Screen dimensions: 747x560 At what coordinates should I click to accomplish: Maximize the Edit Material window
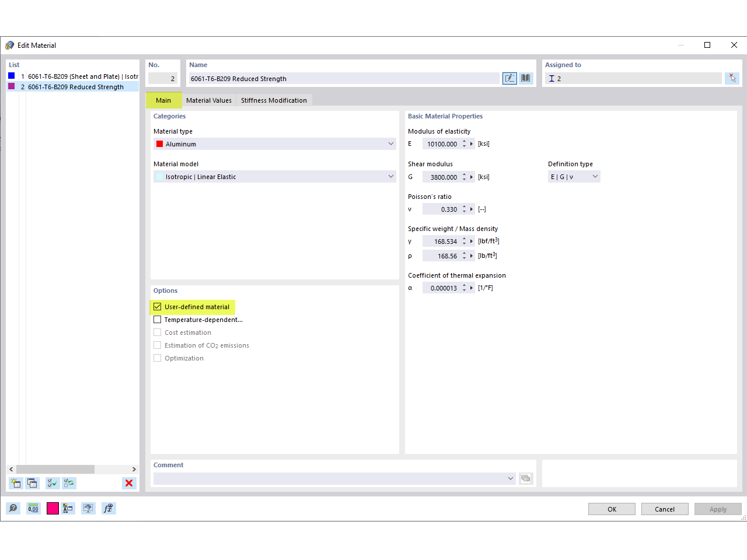[707, 45]
